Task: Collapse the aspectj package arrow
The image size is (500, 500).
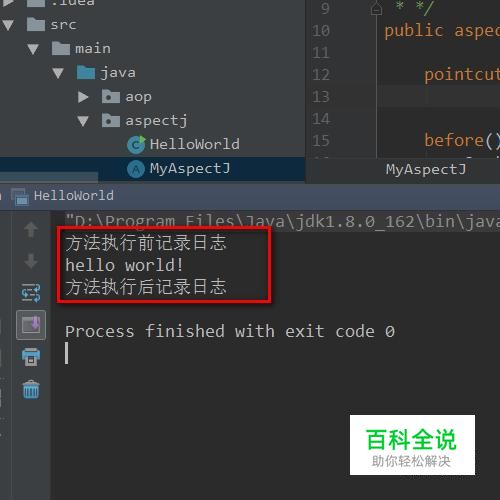Action: 83,121
